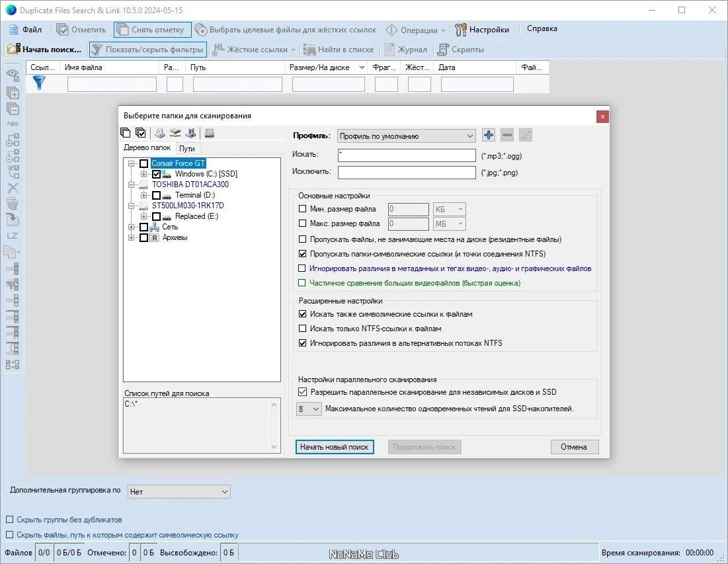The image size is (728, 564).
Task: Open the Операции dropdown menu
Action: (415, 30)
